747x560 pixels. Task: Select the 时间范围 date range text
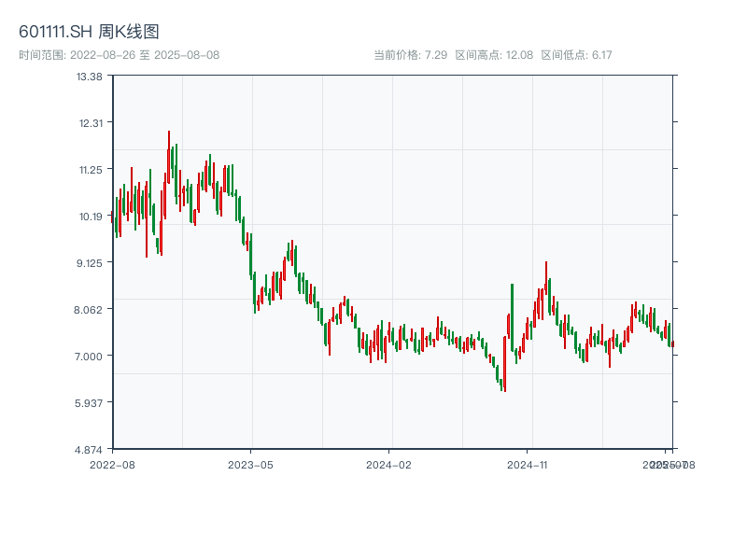click(119, 55)
